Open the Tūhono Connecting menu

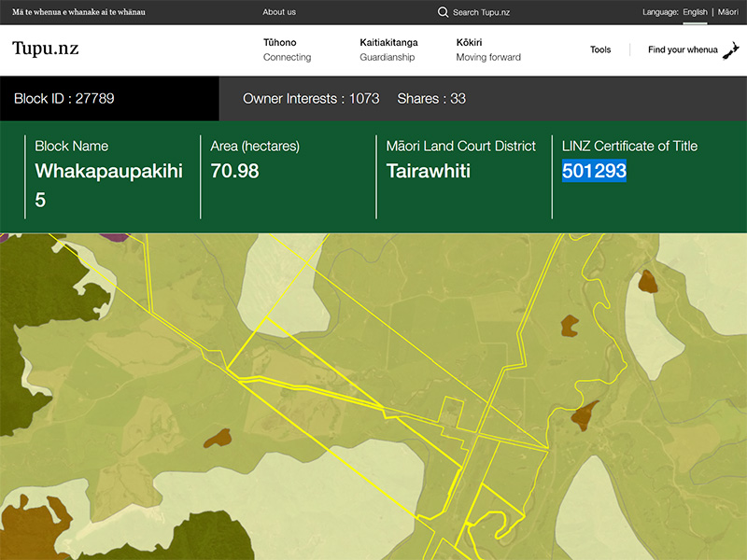click(x=287, y=49)
